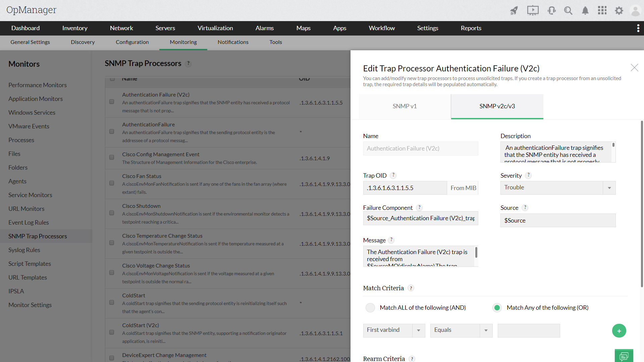
Task: Open the apps grid icon
Action: pos(602,11)
